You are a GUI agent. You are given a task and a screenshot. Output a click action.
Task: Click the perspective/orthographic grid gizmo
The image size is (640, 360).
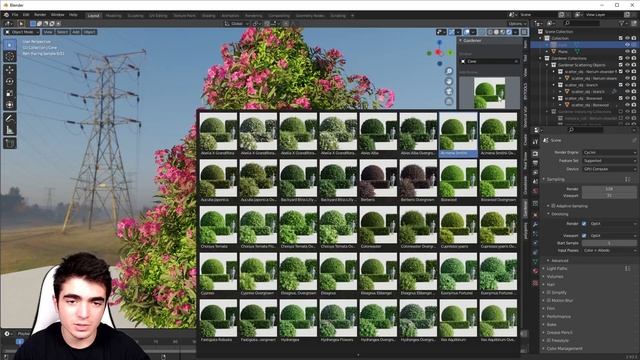(449, 101)
